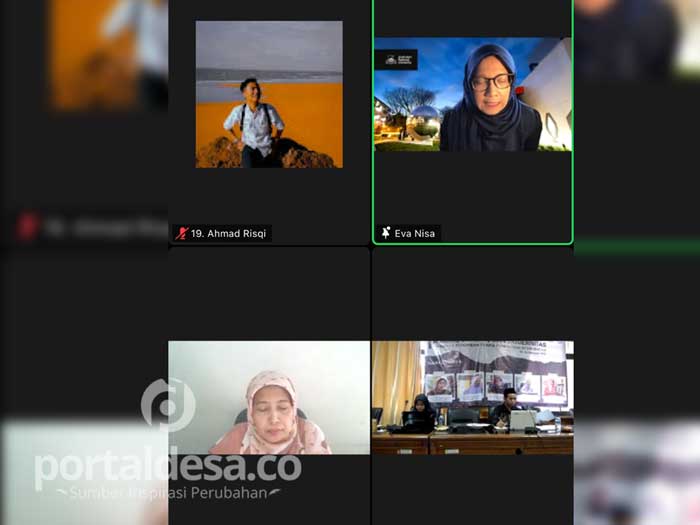700x525 pixels.
Task: Select the 19. Ahmad Risqi name label
Action: tap(230, 233)
